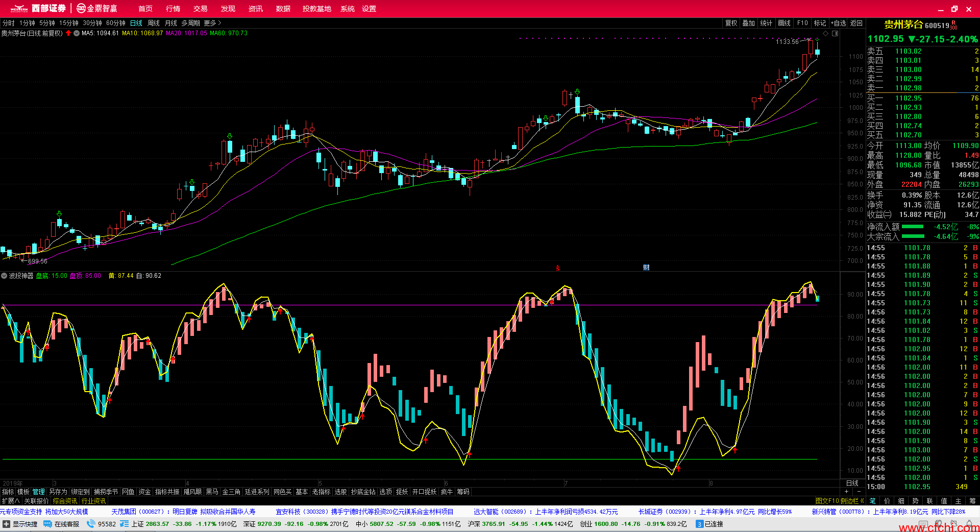Open the keyboard icon in the status bar
The width and height of the screenshot is (980, 532).
pyautogui.click(x=923, y=524)
